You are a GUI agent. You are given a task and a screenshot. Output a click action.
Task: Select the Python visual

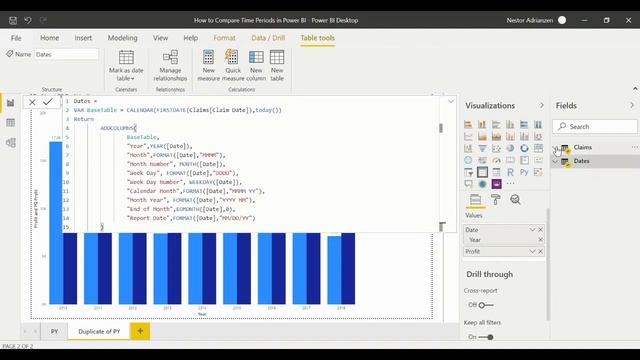[524, 172]
